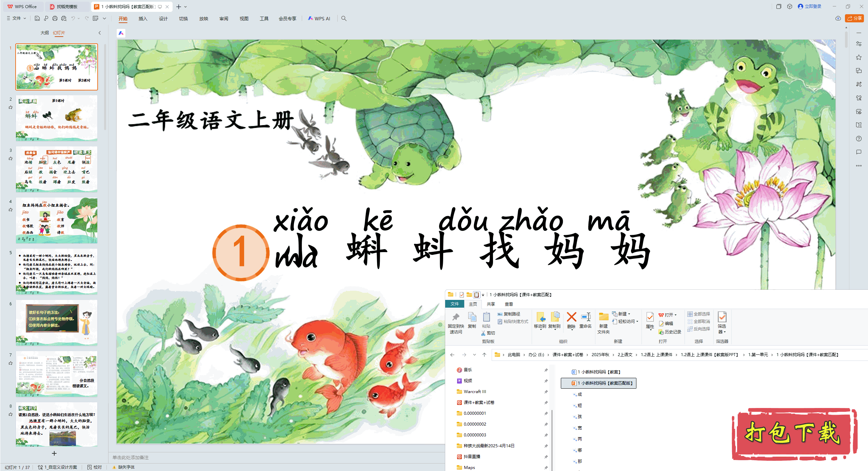Collapse the slide thumbnail panel chevron
Image resolution: width=868 pixels, height=471 pixels.
point(99,33)
